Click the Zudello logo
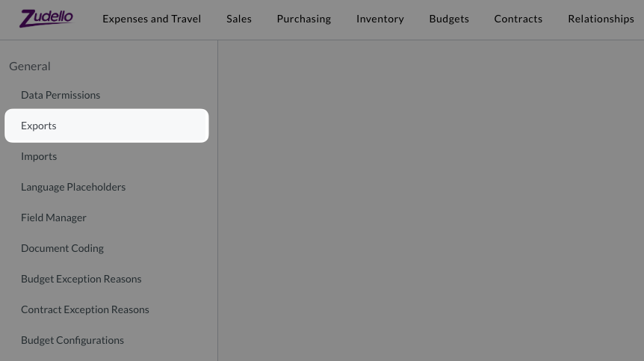This screenshot has height=361, width=644. 46,18
